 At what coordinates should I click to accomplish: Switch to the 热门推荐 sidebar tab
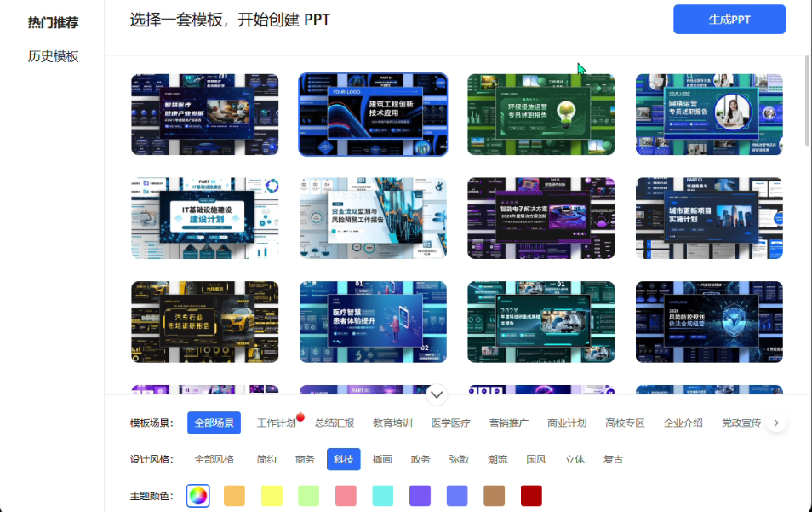coord(53,22)
